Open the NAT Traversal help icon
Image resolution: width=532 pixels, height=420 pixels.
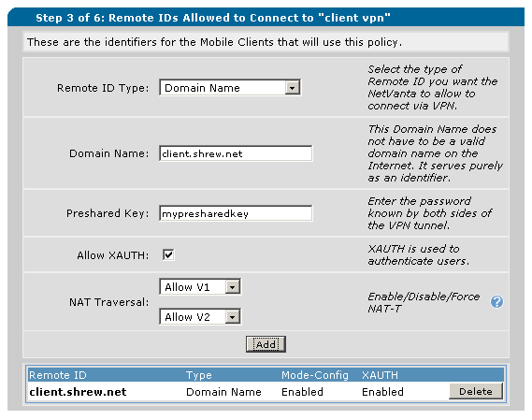tap(496, 301)
